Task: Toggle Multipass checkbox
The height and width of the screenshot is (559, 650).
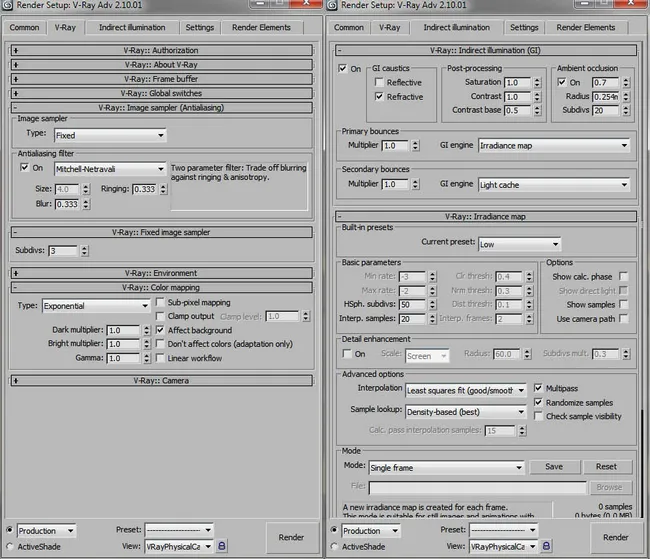Action: [538, 388]
